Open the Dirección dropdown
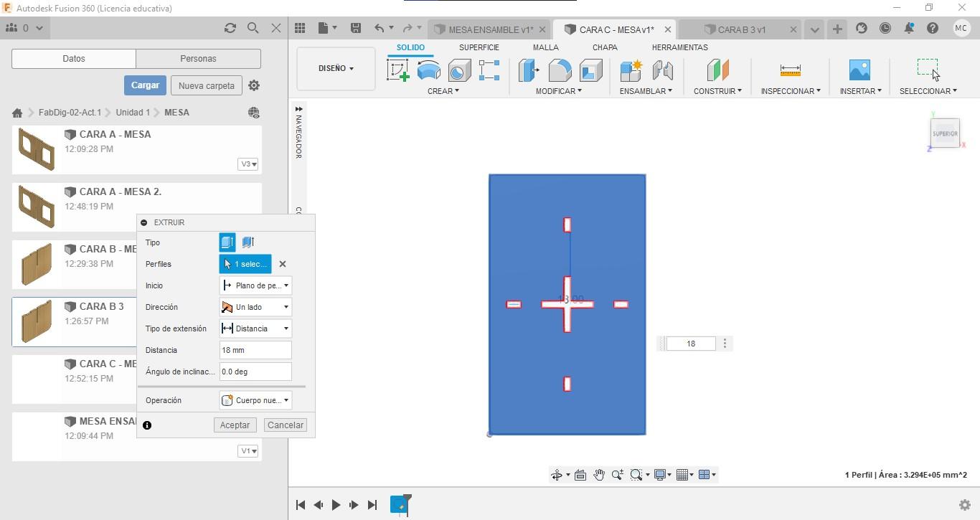Image resolution: width=980 pixels, height=520 pixels. [255, 307]
